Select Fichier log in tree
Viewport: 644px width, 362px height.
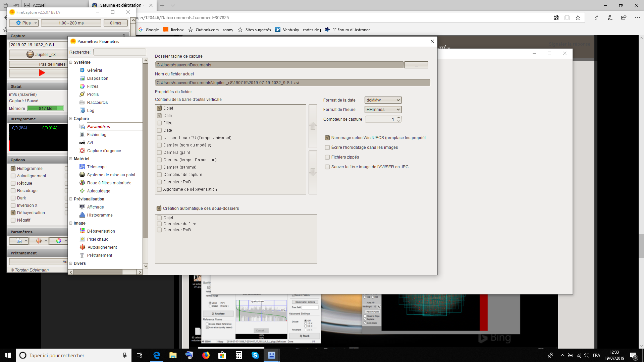click(x=97, y=134)
